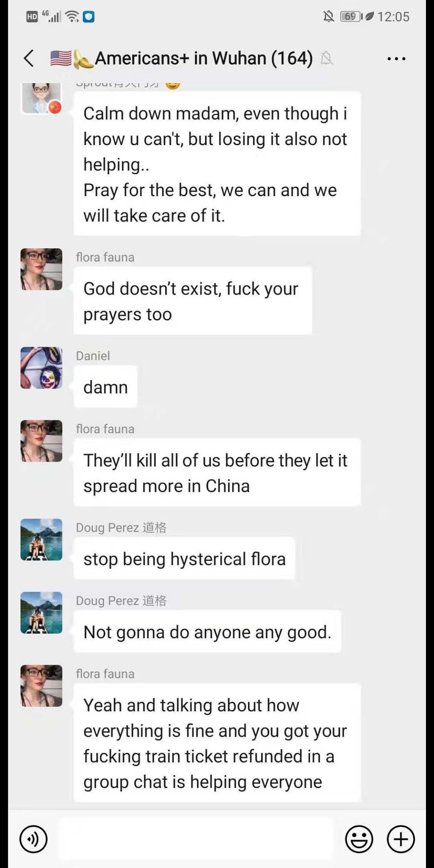The height and width of the screenshot is (868, 434).
Task: Select the 'damn' message bubble
Action: click(105, 387)
